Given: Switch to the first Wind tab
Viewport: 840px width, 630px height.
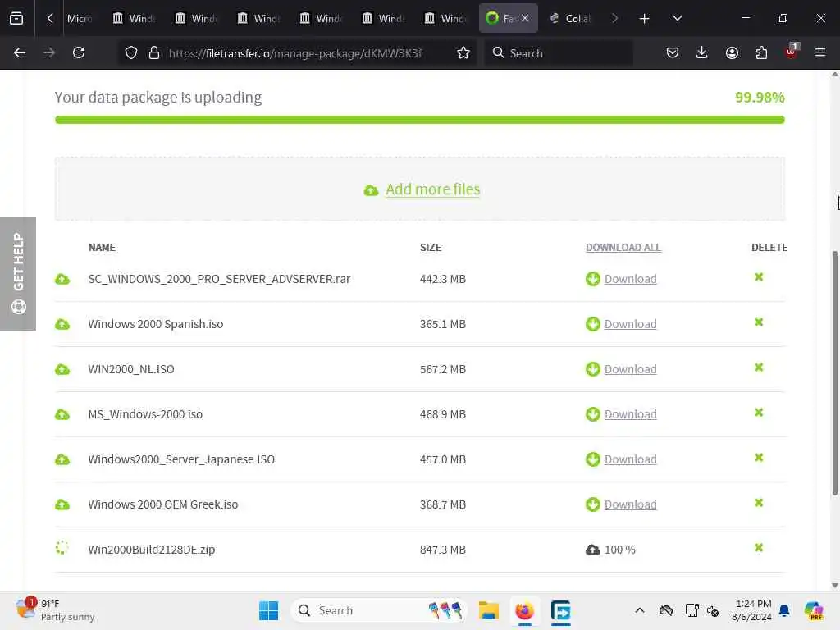Looking at the screenshot, I should tap(134, 18).
